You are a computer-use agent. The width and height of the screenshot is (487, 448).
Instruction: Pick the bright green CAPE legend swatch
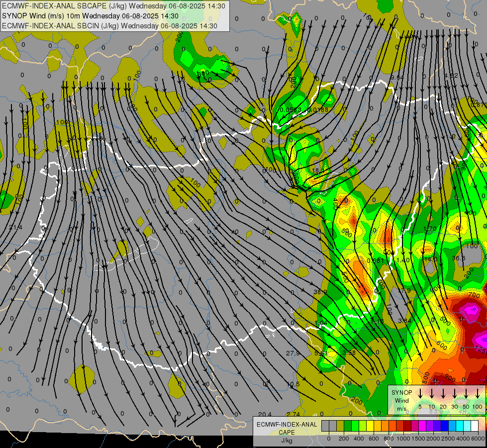point(355,426)
